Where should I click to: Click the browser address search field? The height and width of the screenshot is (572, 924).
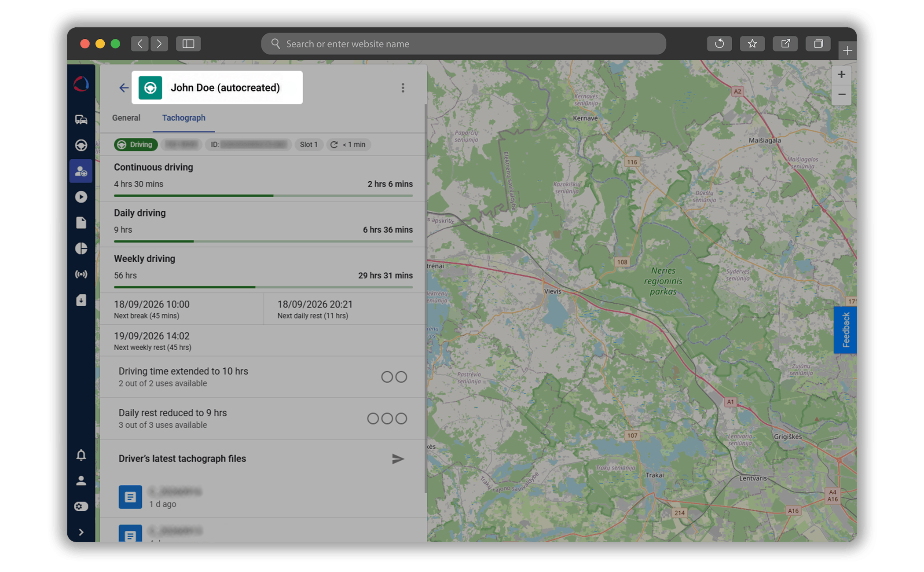click(x=463, y=44)
